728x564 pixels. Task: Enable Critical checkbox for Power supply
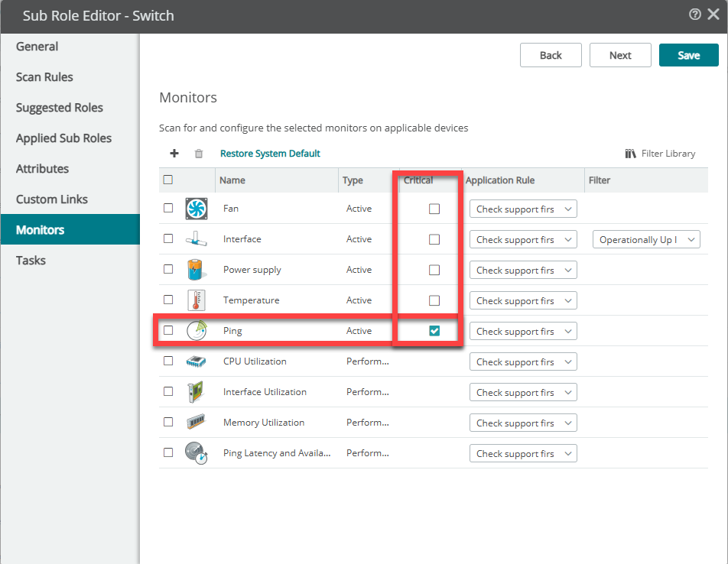pos(434,270)
